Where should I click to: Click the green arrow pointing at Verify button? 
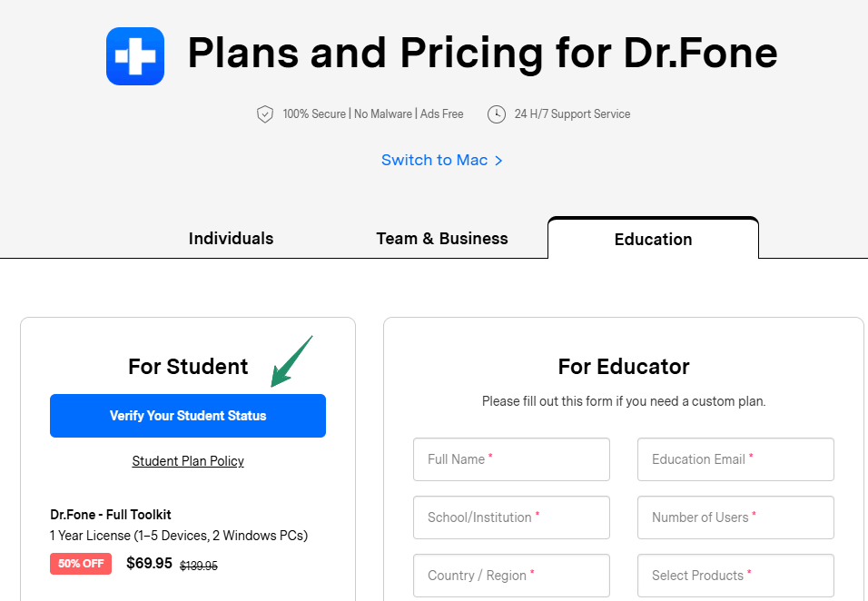pyautogui.click(x=291, y=360)
